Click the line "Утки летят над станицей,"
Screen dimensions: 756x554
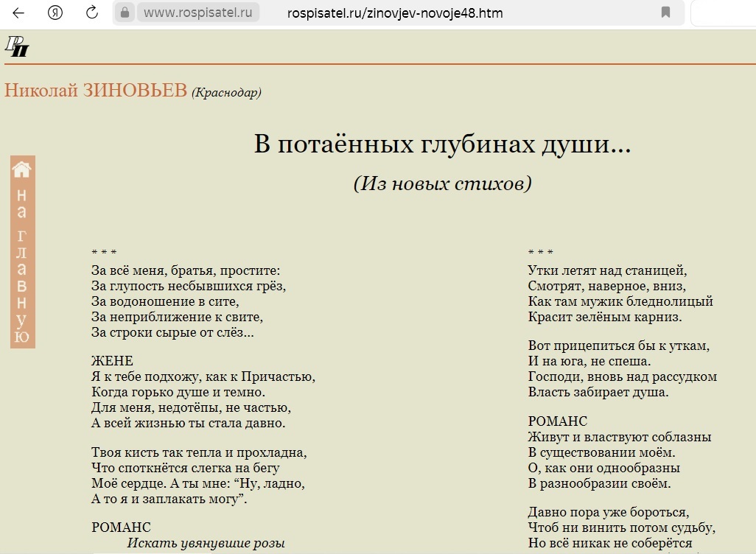tap(607, 270)
